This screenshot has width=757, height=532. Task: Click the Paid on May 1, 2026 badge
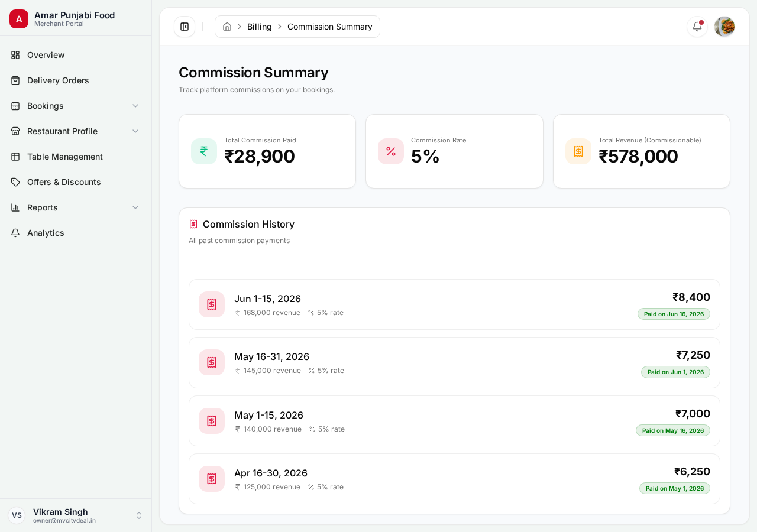(x=675, y=488)
